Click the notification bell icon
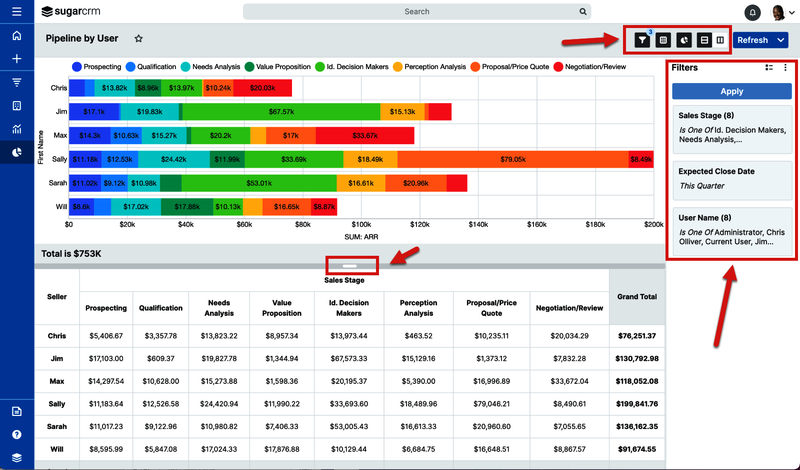800x470 pixels. pyautogui.click(x=752, y=12)
